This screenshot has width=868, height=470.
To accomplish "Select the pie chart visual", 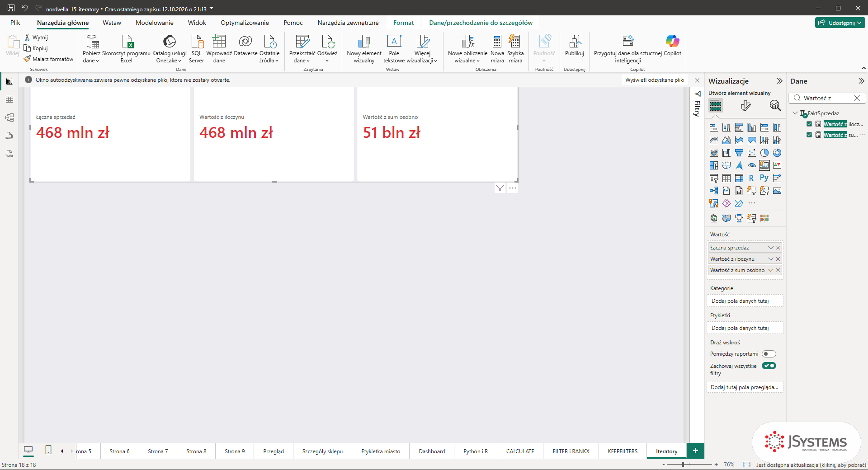I will coord(764,153).
